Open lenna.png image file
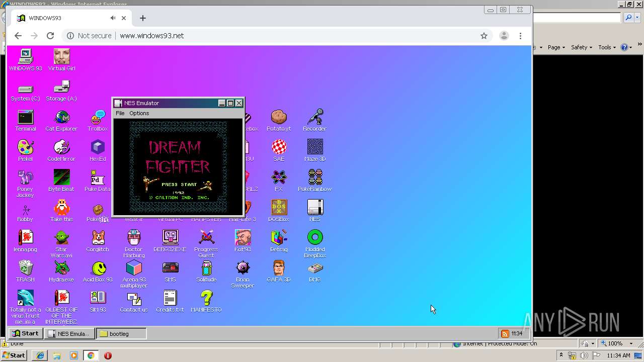Screen dimensions: 644x362 pos(25,241)
